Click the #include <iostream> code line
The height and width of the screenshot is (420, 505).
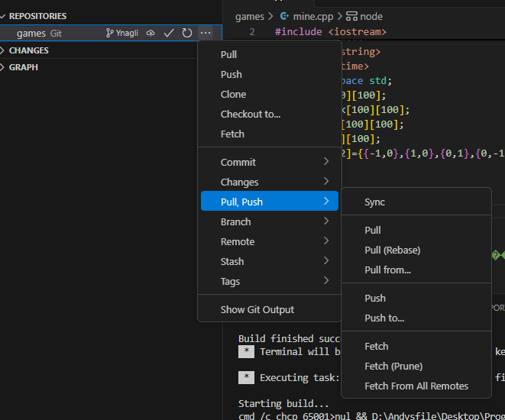(331, 32)
